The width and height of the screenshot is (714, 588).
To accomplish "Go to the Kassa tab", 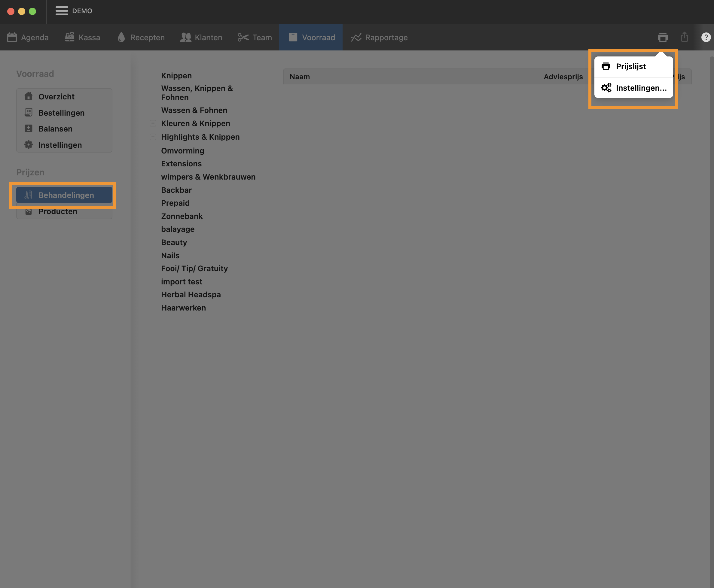I will pyautogui.click(x=83, y=37).
